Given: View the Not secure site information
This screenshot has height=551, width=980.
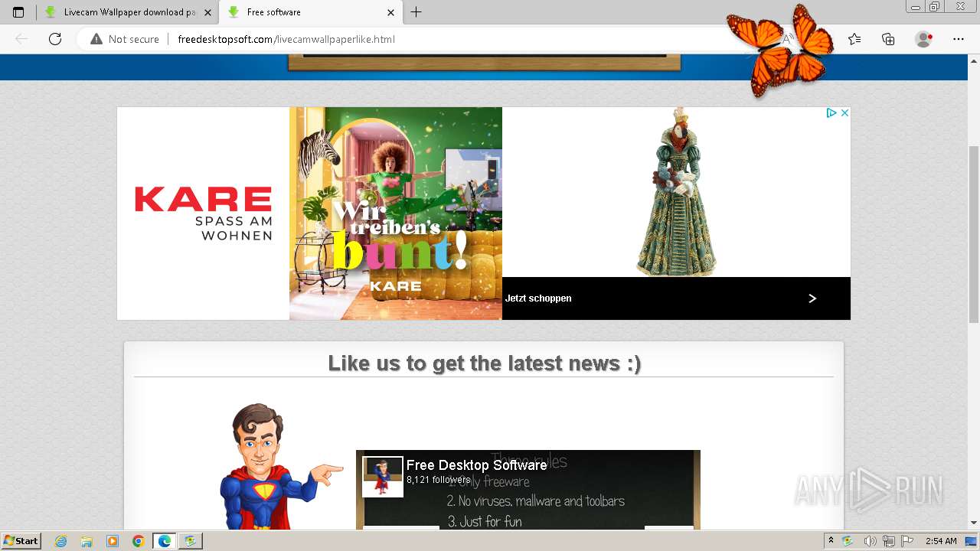Looking at the screenshot, I should point(125,39).
